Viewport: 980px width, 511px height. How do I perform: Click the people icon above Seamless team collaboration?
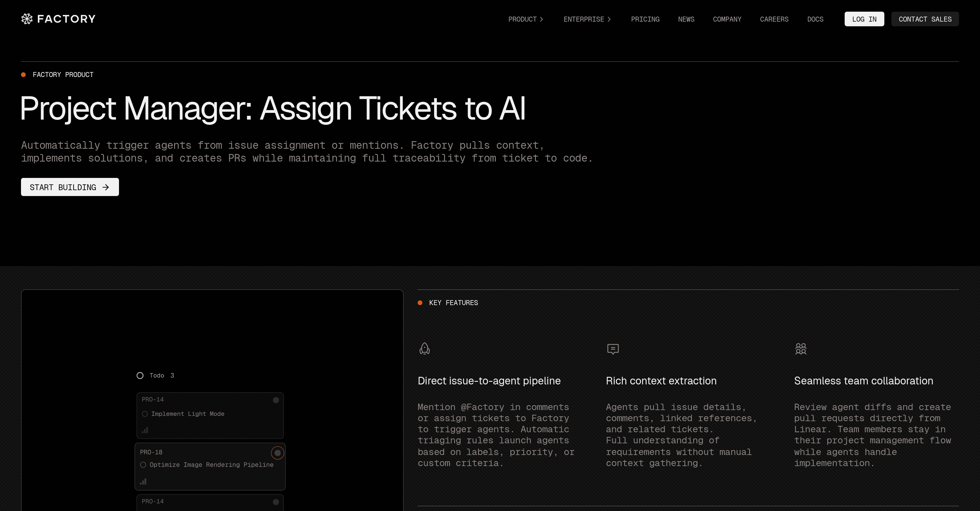point(801,349)
